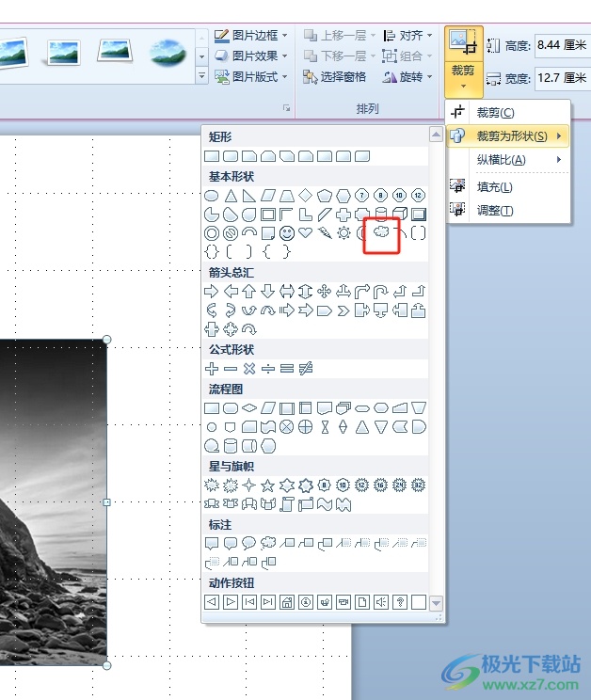Open the Selection Pane
This screenshot has width=591, height=700.
[335, 77]
